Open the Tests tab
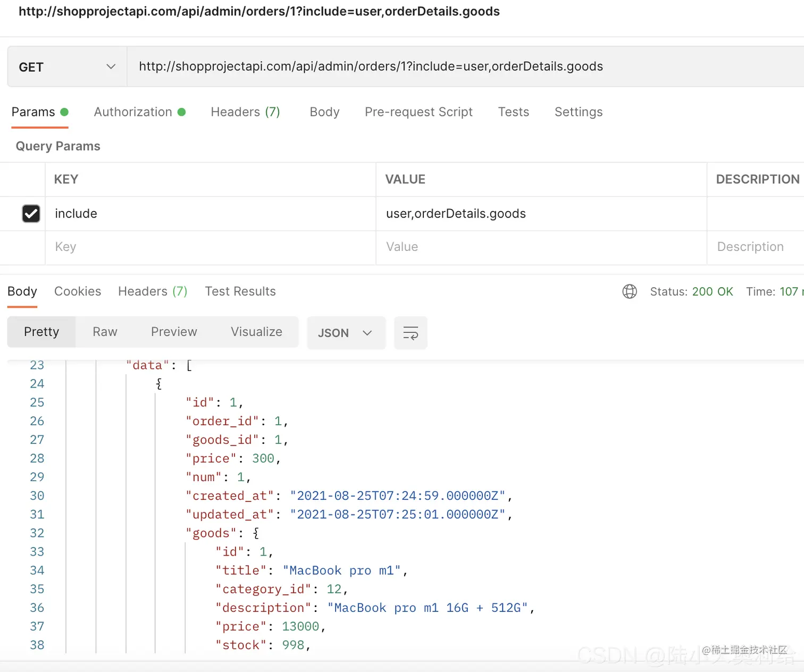Screen dimensions: 804x672 514,112
